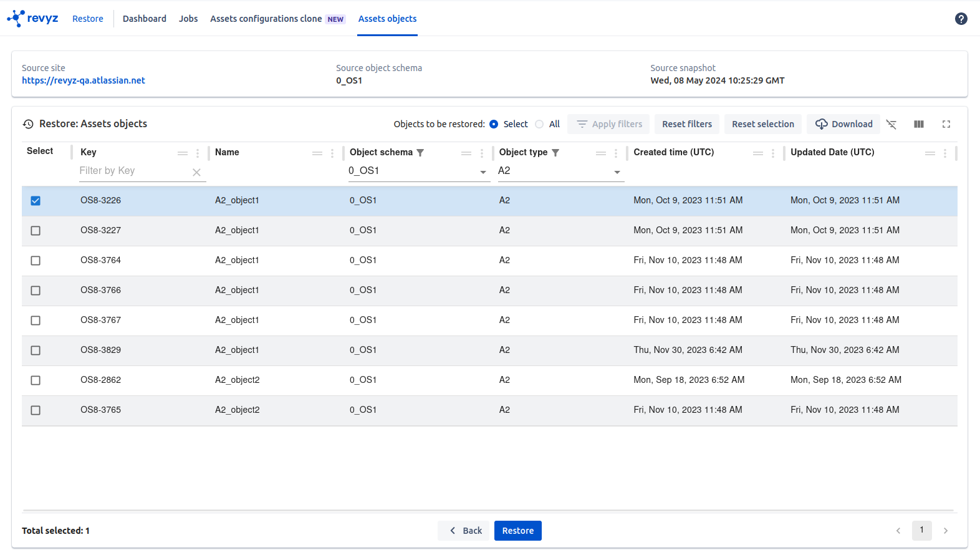Click the Object schema filter funnel icon
980x560 pixels.
pos(420,153)
